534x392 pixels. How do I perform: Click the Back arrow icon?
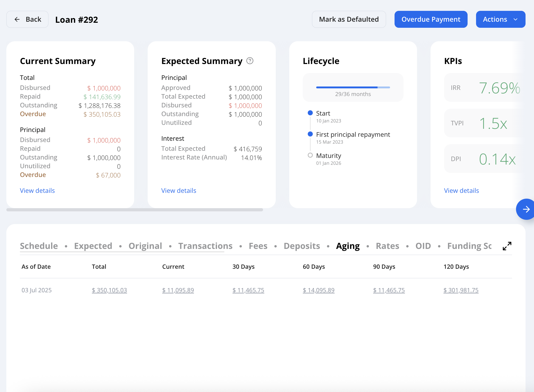(x=17, y=19)
